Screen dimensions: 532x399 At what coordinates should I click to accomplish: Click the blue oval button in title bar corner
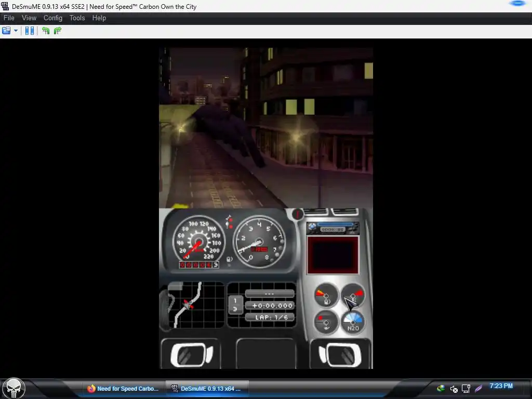pos(517,4)
